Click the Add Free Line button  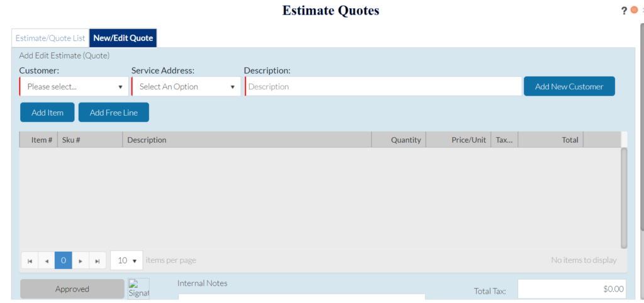[x=113, y=113]
